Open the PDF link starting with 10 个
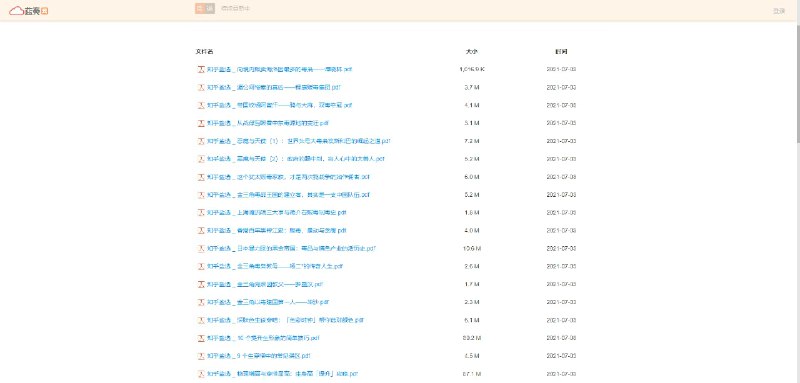Screen dimensions: 800x383 tap(263, 338)
